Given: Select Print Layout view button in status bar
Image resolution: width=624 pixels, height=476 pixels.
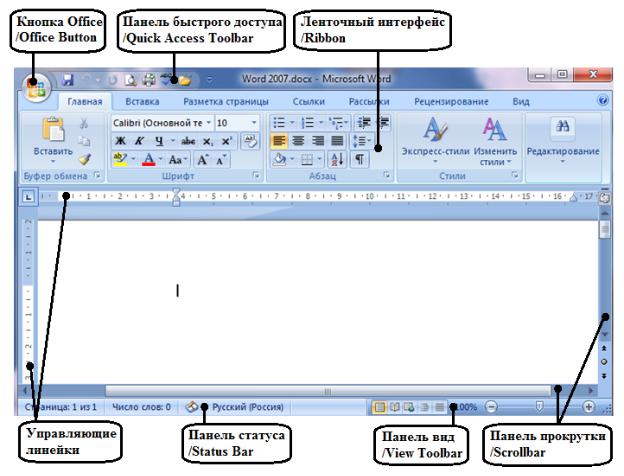Looking at the screenshot, I should (380, 407).
